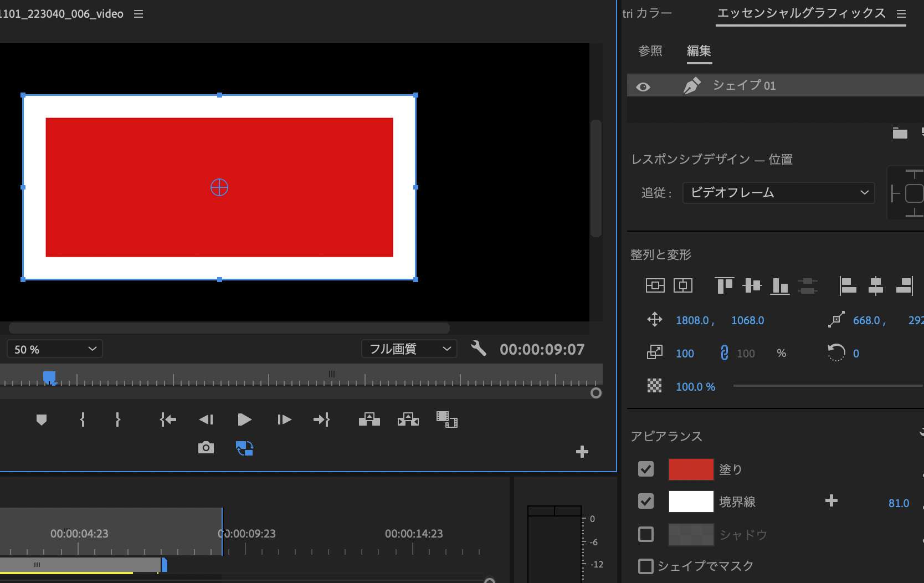The height and width of the screenshot is (583, 924).
Task: Open the シャドウ color swatch
Action: [x=691, y=535]
